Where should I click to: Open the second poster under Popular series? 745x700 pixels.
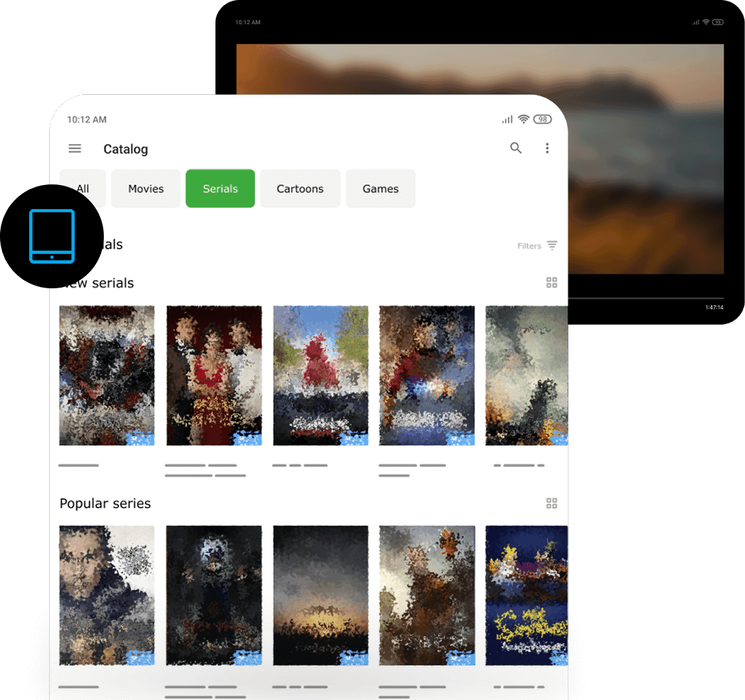click(214, 595)
